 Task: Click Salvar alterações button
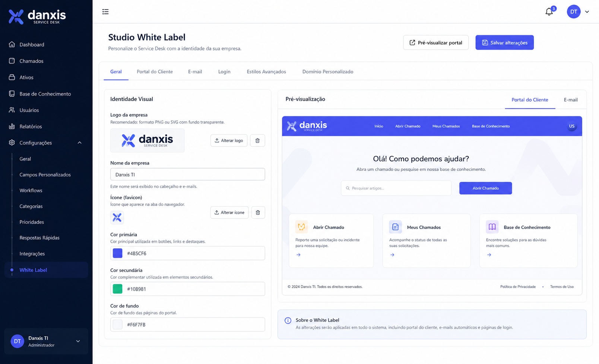click(504, 42)
